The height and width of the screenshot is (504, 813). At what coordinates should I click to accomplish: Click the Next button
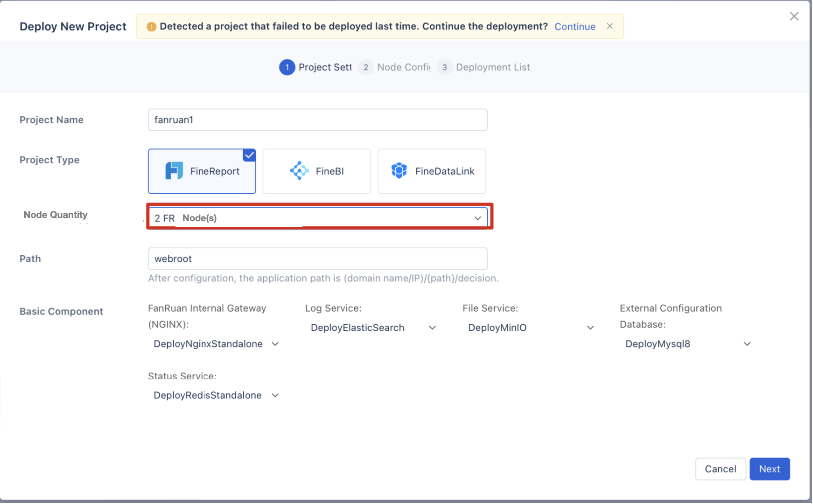[769, 469]
